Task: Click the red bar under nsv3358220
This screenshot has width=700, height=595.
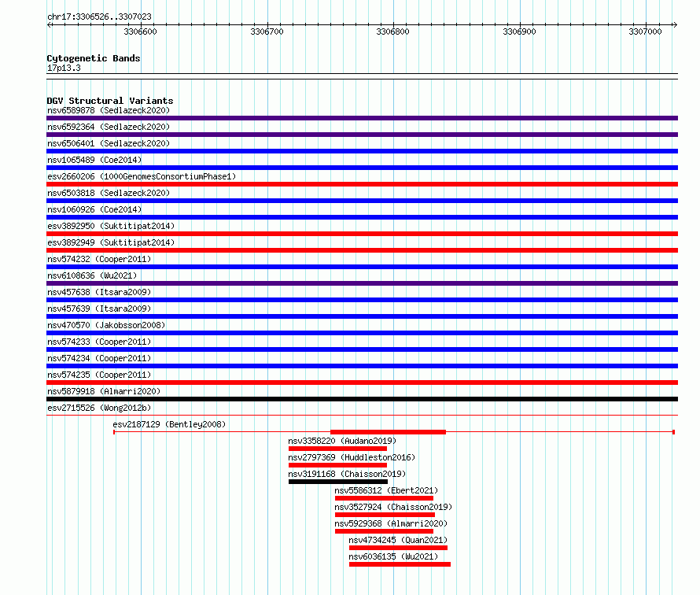Action: pos(337,449)
